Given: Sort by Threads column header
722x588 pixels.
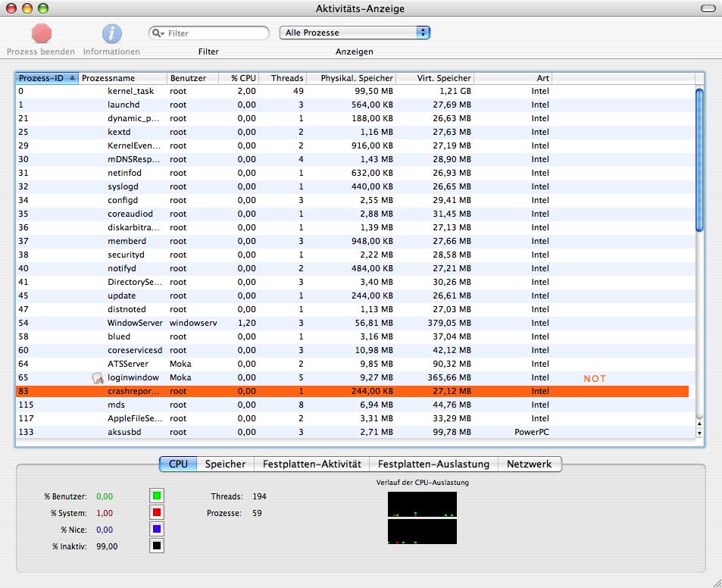Looking at the screenshot, I should point(283,78).
